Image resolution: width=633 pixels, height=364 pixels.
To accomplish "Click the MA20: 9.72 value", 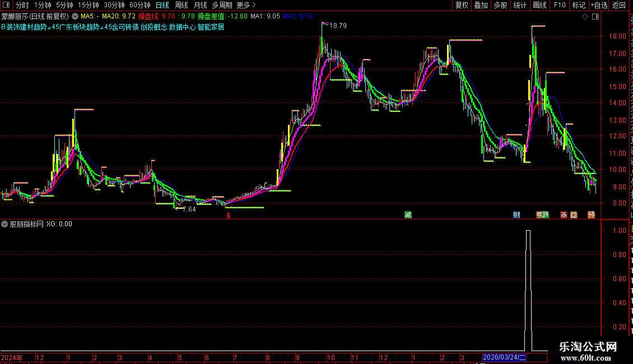I will 119,16.
